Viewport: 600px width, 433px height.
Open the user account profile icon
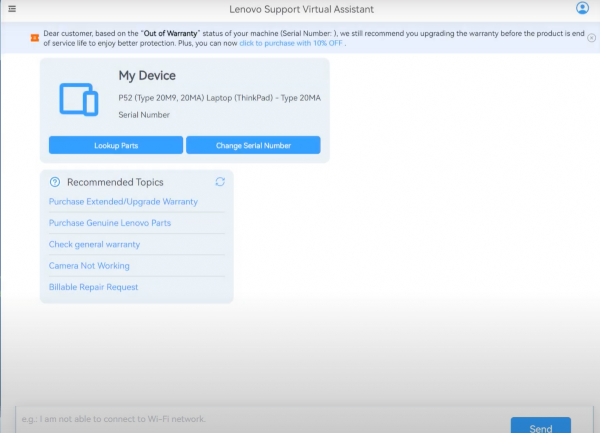582,8
